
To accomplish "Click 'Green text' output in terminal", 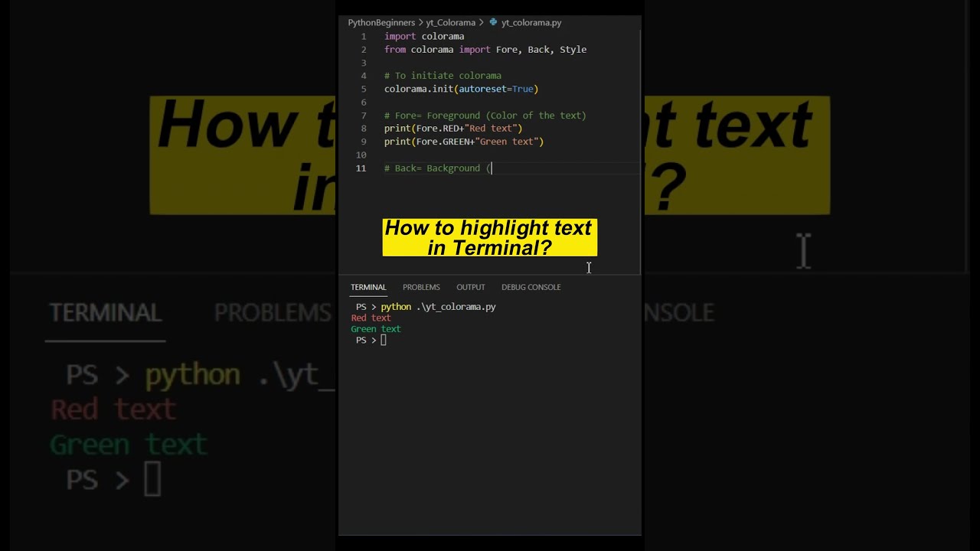I will point(376,329).
